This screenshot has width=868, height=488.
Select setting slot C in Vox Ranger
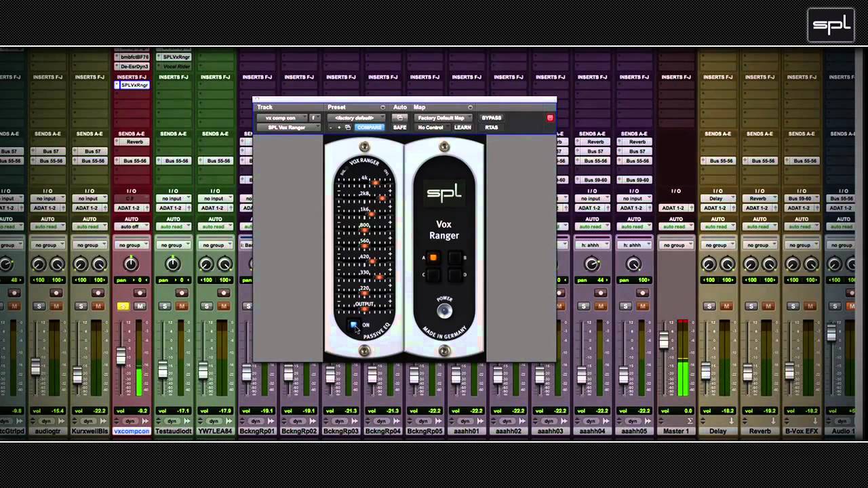(433, 274)
